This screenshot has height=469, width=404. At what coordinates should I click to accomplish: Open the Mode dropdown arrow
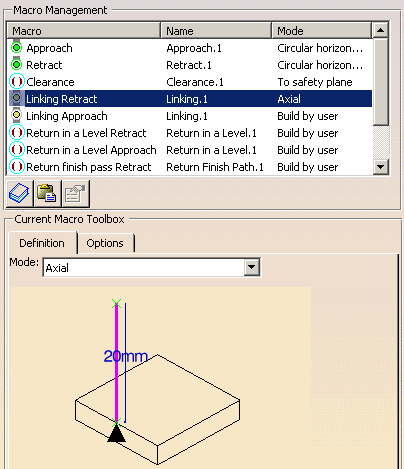[x=251, y=267]
